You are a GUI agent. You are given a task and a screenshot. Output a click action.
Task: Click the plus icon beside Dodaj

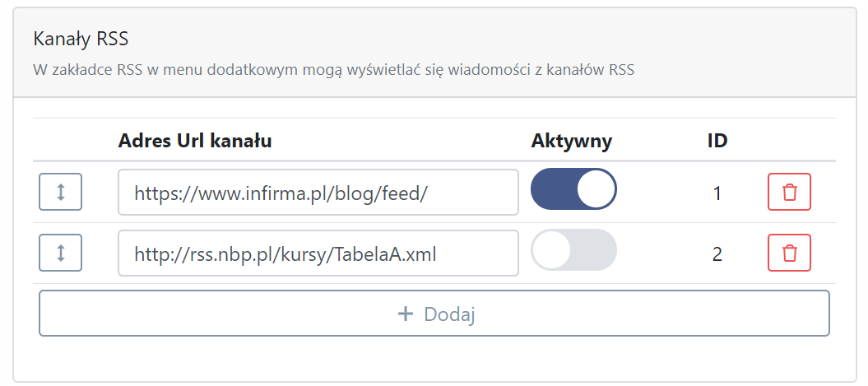point(406,314)
